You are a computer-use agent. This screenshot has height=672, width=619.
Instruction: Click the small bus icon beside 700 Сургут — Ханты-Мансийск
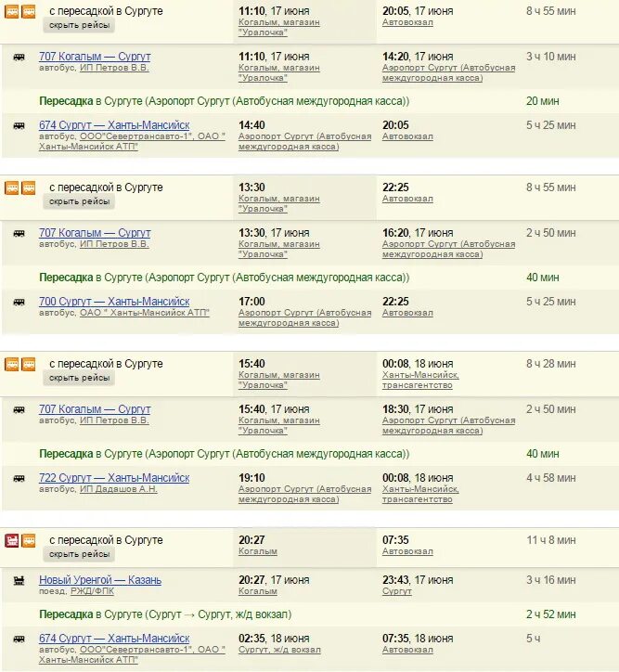click(19, 303)
